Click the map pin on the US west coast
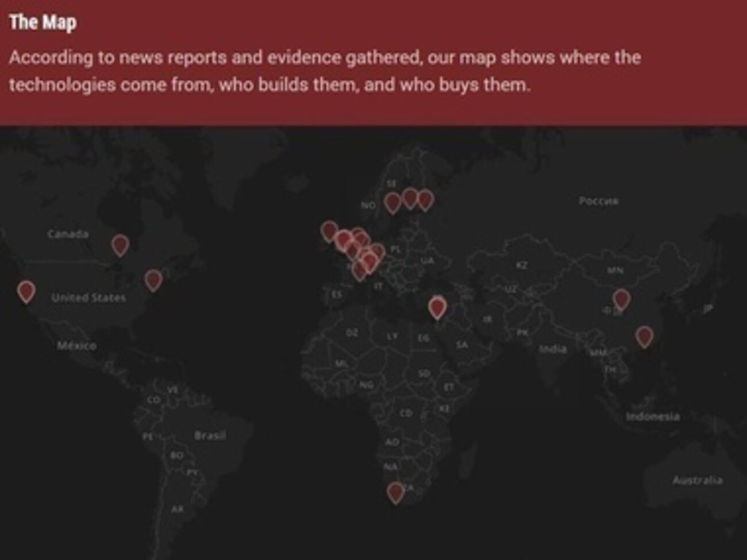 26,291
